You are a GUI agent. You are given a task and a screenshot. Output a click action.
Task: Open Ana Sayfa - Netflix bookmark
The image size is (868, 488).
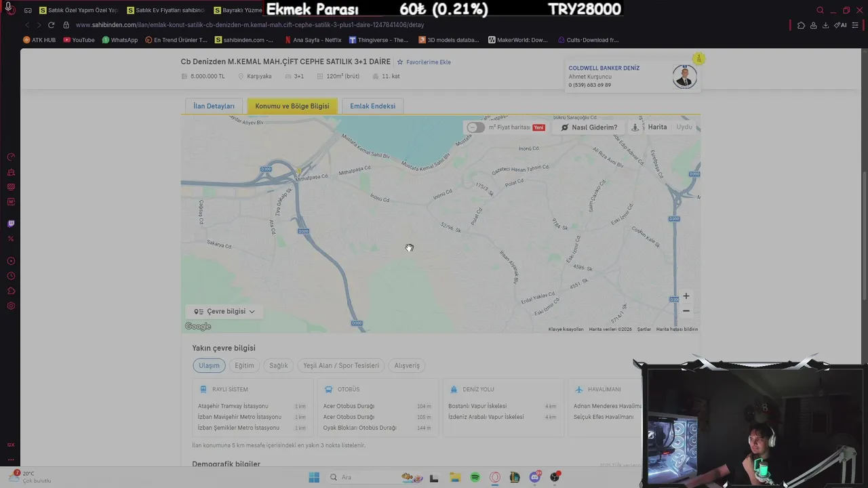tap(313, 40)
